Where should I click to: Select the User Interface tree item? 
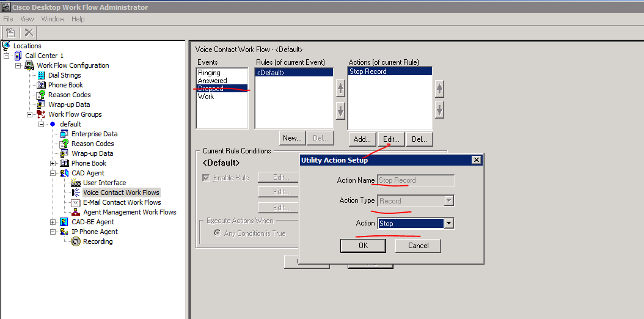[104, 183]
